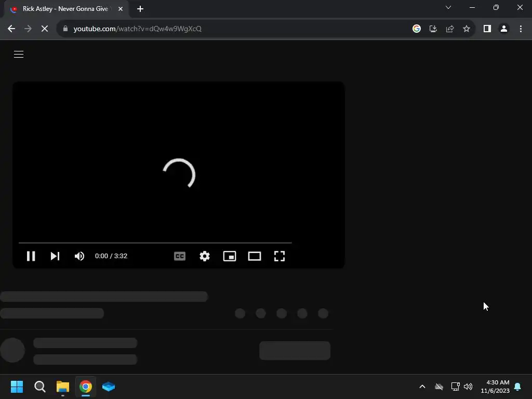Open the Chrome profile menu
The image size is (532, 399).
click(x=504, y=29)
